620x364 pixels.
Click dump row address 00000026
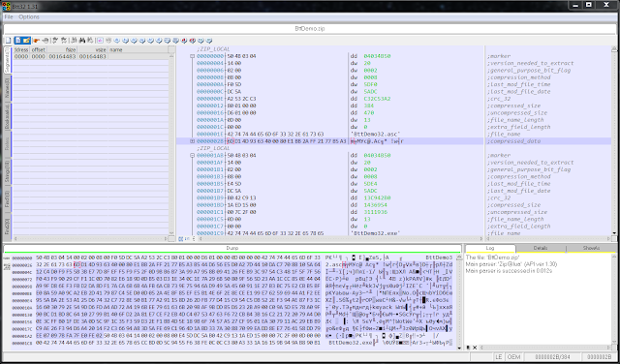(x=22, y=265)
